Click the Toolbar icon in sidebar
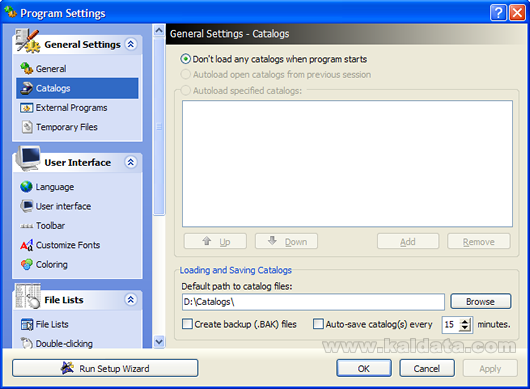 click(26, 226)
